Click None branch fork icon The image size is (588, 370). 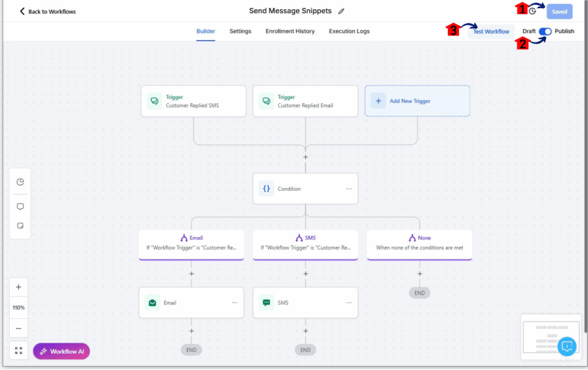tap(412, 238)
